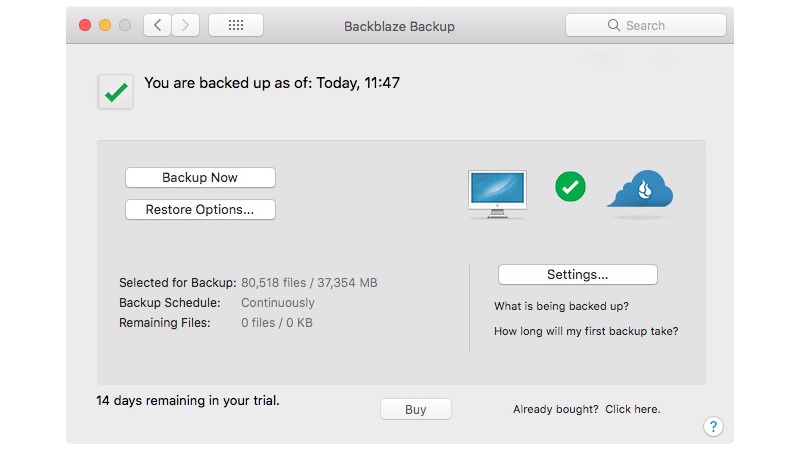800x450 pixels.
Task: Go forward with the right chevron
Action: (185, 25)
